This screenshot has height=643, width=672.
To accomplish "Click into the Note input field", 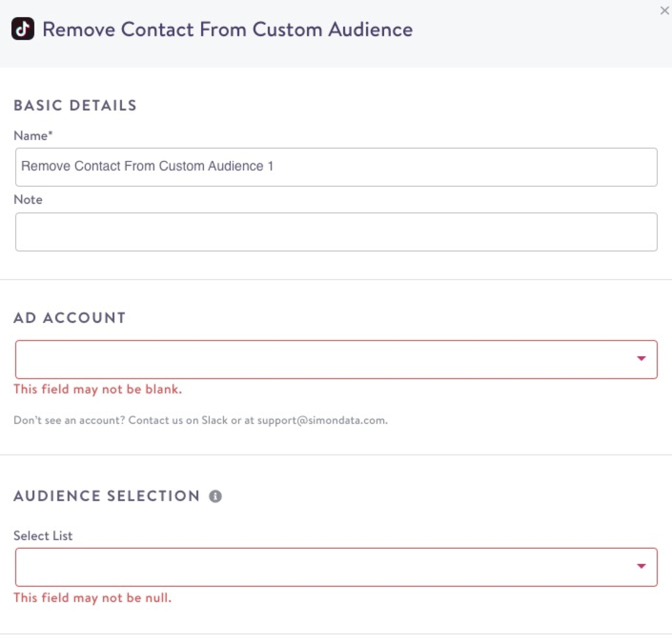I will [336, 232].
